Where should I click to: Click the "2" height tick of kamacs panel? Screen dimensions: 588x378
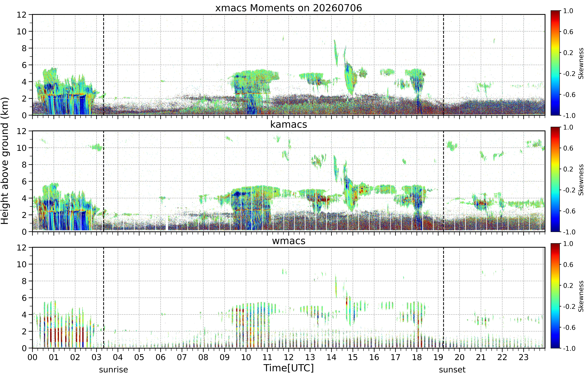click(24, 215)
